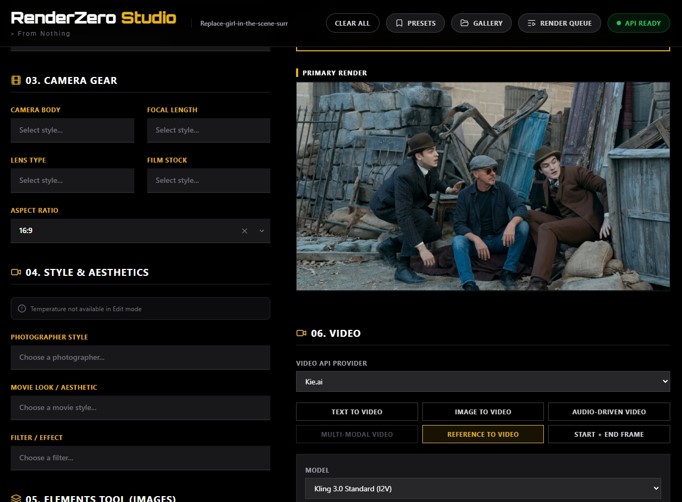
Task: Click the Primary Render label
Action: (334, 73)
